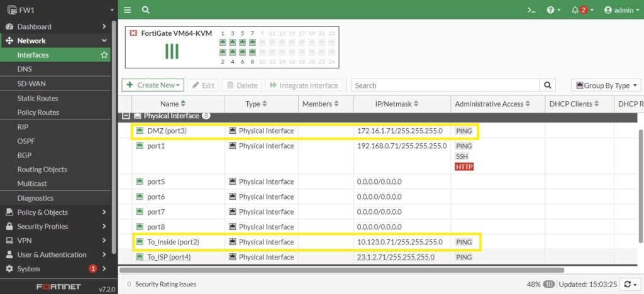Viewport: 644px width, 294px height.
Task: Click the Create New button
Action: [153, 85]
